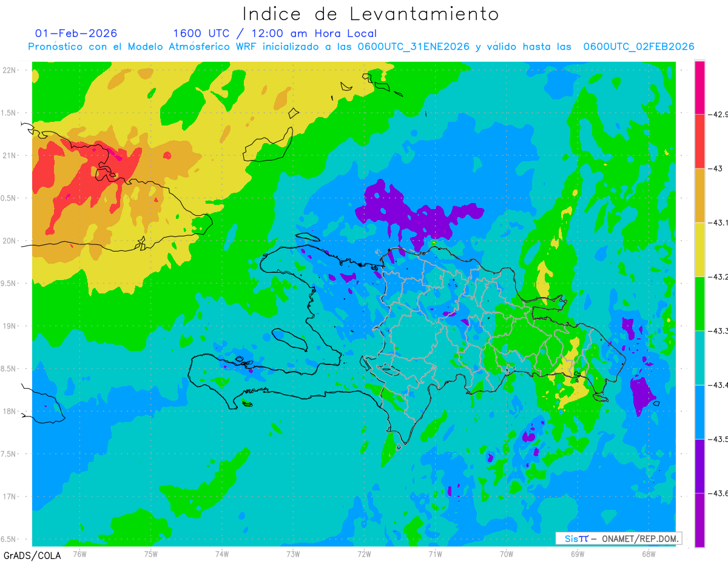Screen dimensions: 728x562
Task: Click the "70W" longitude label
Action: [x=507, y=553]
